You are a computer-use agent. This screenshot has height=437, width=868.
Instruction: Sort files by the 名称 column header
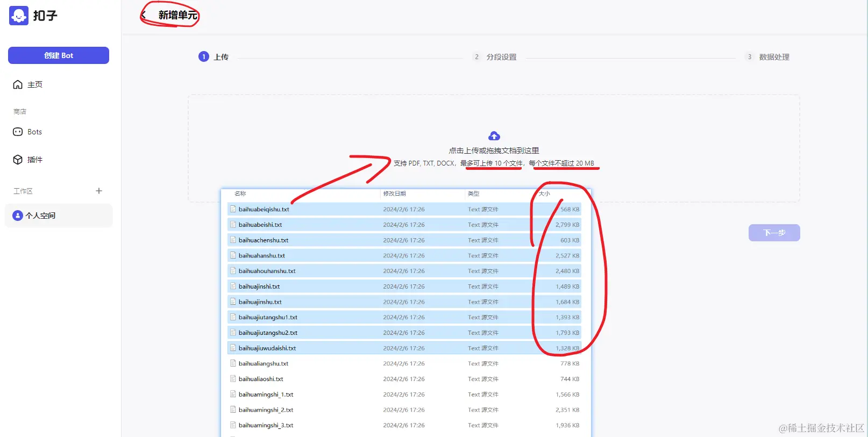coord(240,194)
